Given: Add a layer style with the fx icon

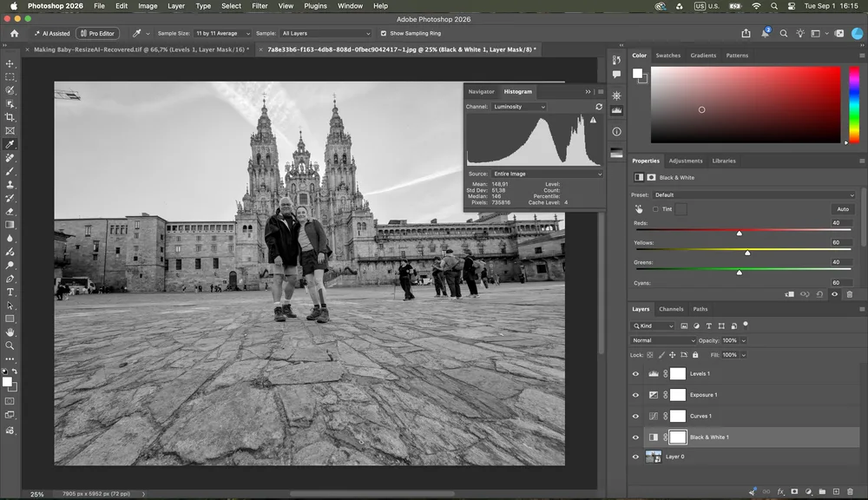Looking at the screenshot, I should tap(780, 491).
